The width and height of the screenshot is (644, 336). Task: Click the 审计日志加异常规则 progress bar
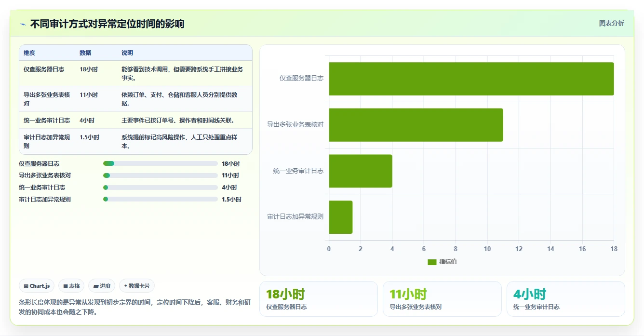[161, 199]
